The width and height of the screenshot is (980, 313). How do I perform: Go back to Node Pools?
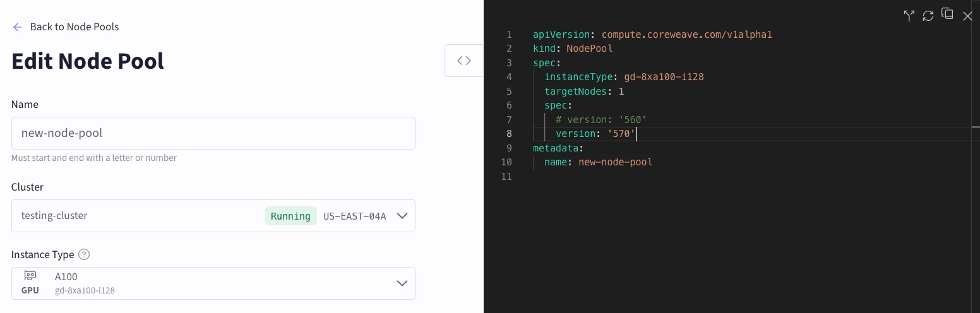pos(75,27)
